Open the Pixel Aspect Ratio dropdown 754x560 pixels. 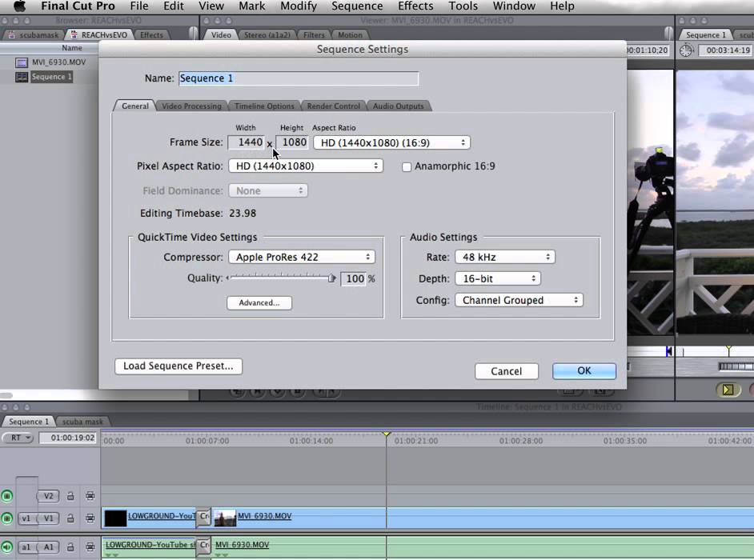306,166
